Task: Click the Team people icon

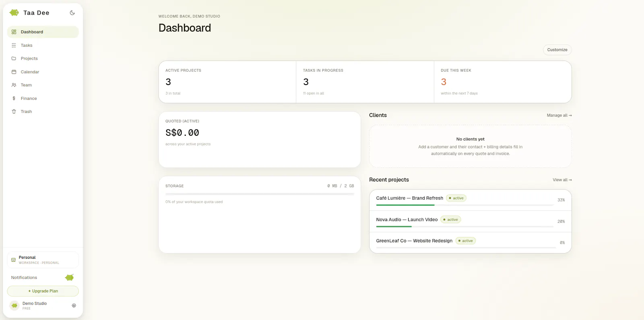Action: pos(14,85)
